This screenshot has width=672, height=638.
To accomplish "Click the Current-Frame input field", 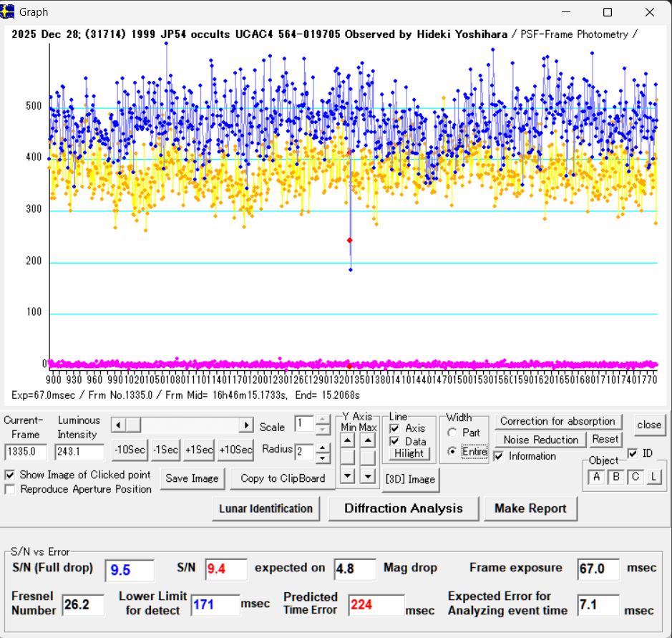I will point(26,453).
